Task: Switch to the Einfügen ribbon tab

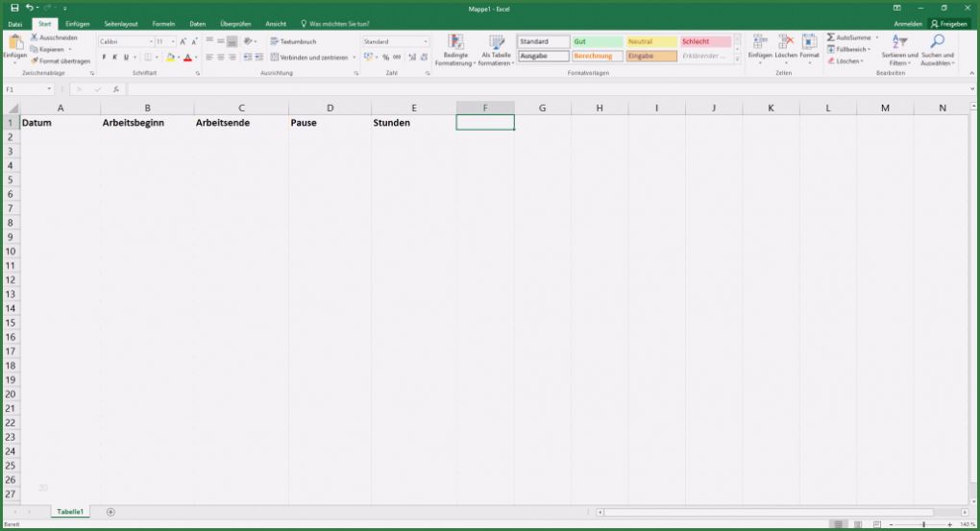Action: (78, 24)
